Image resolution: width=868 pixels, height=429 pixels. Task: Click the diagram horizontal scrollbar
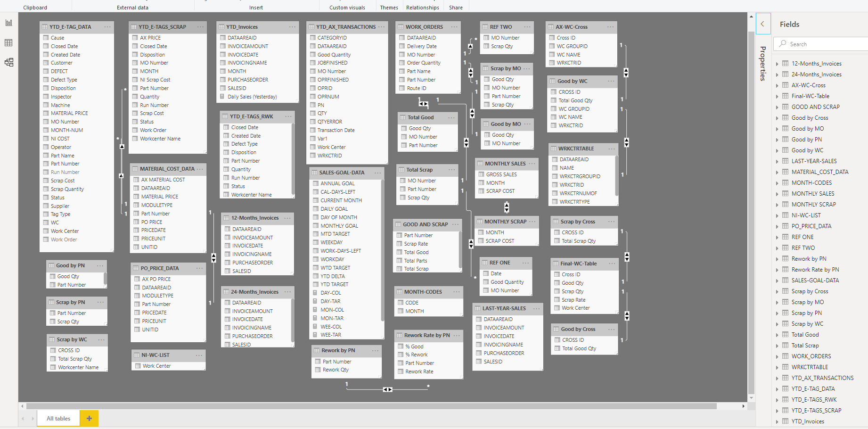pos(371,406)
